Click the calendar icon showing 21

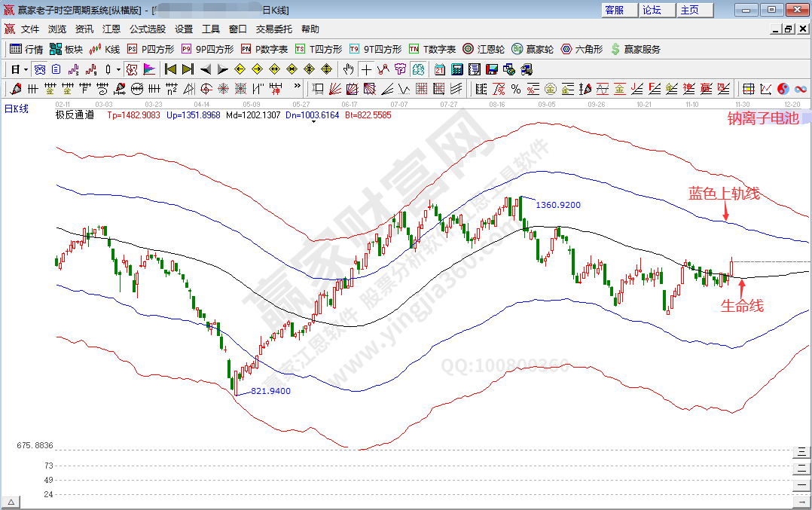point(439,69)
